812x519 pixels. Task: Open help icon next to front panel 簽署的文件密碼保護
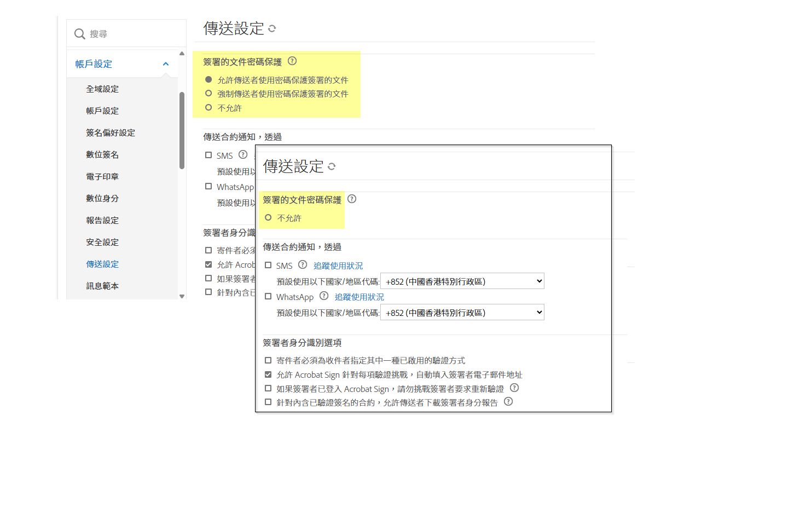352,199
